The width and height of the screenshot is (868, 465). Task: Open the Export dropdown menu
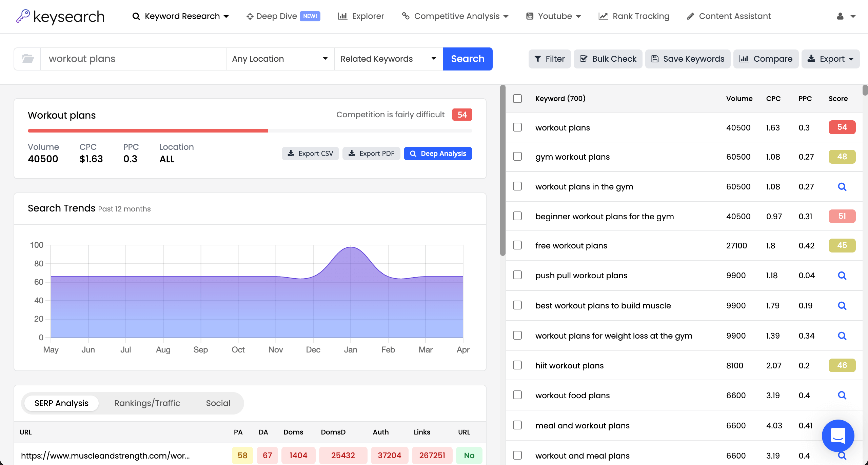pyautogui.click(x=830, y=59)
